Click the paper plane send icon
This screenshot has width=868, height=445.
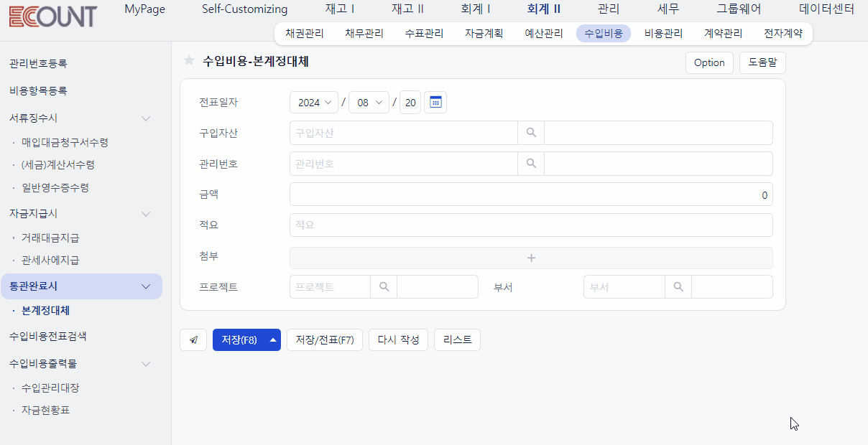coord(193,340)
